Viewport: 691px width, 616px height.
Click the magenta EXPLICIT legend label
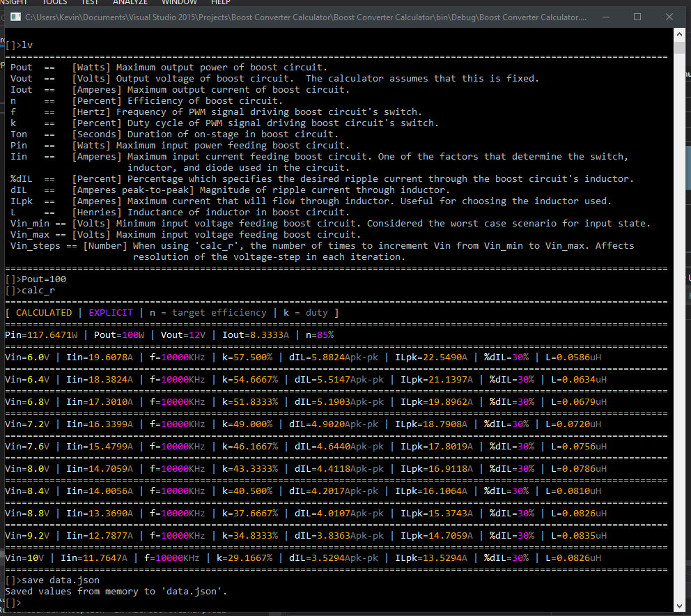click(x=110, y=313)
